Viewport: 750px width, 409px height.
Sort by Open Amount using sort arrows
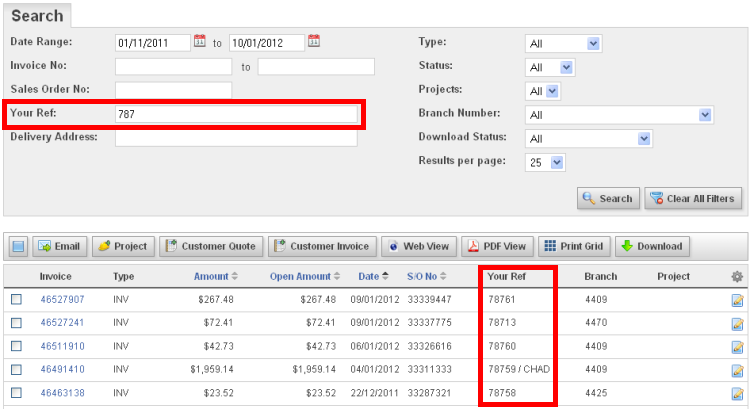[337, 276]
